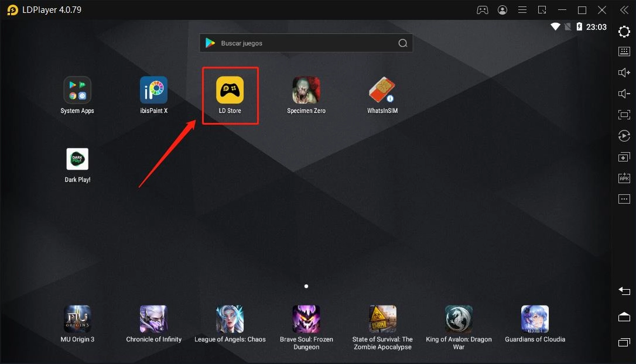
Task: Tap the Android back button in sidebar
Action: [624, 291]
